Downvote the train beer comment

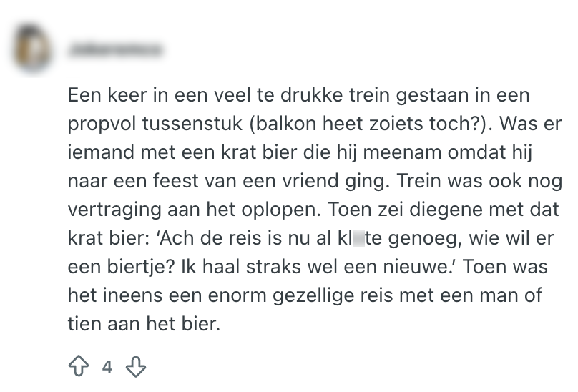[135, 367]
